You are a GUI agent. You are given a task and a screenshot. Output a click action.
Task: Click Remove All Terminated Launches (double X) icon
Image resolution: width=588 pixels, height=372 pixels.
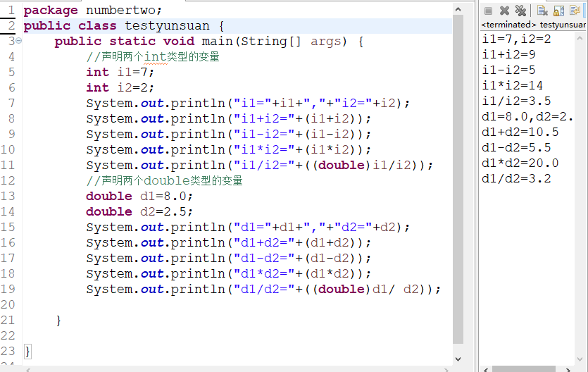tap(520, 11)
